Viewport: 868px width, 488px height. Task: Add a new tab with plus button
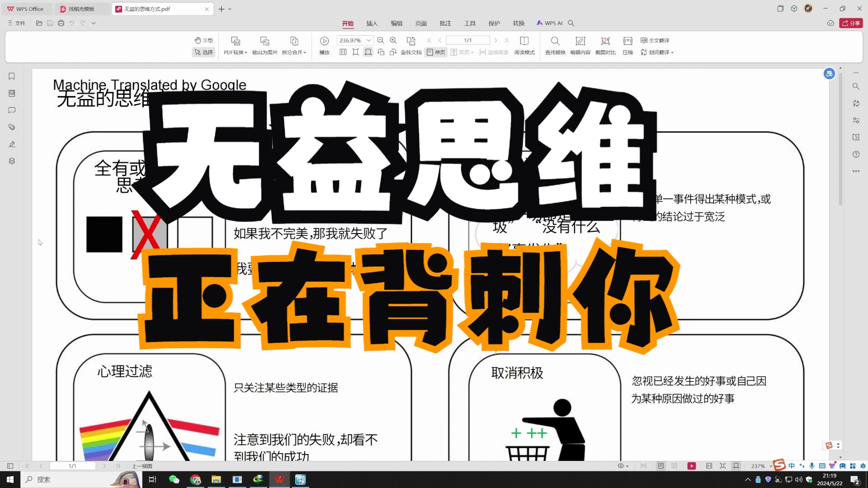[221, 9]
